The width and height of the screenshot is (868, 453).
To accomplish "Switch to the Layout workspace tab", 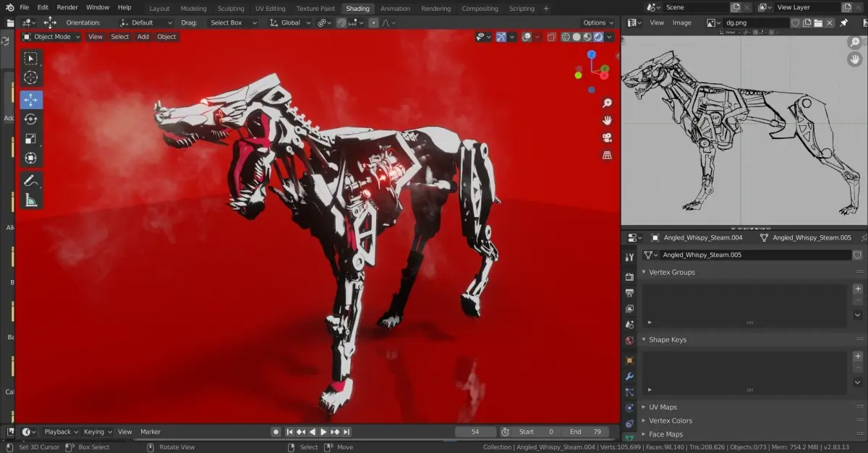I will (x=159, y=9).
